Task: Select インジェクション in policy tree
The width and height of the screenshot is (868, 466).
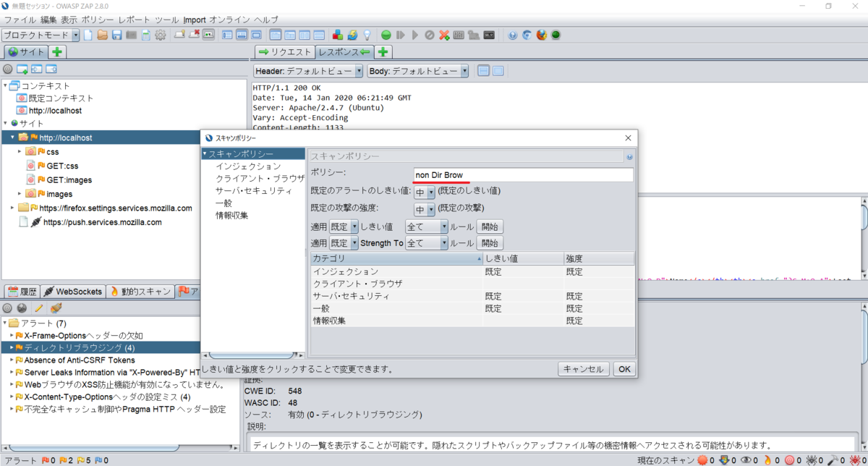Action: click(248, 166)
